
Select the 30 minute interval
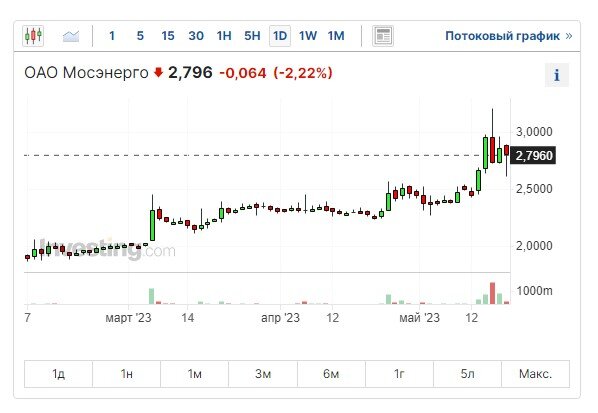point(196,36)
